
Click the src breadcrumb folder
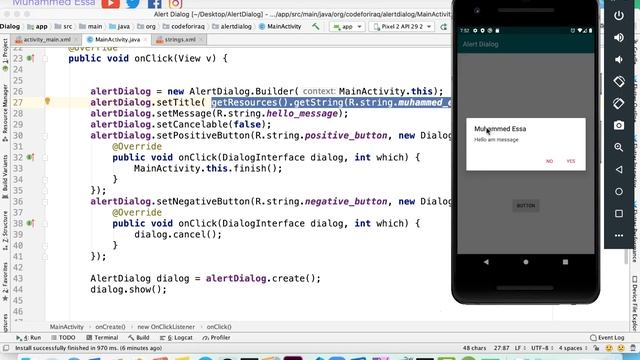coord(63,27)
